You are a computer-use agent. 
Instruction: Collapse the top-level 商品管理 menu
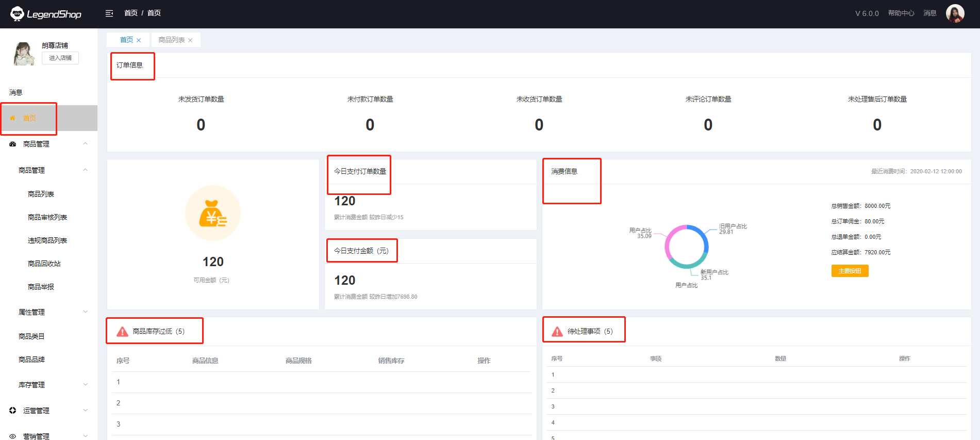click(x=86, y=144)
